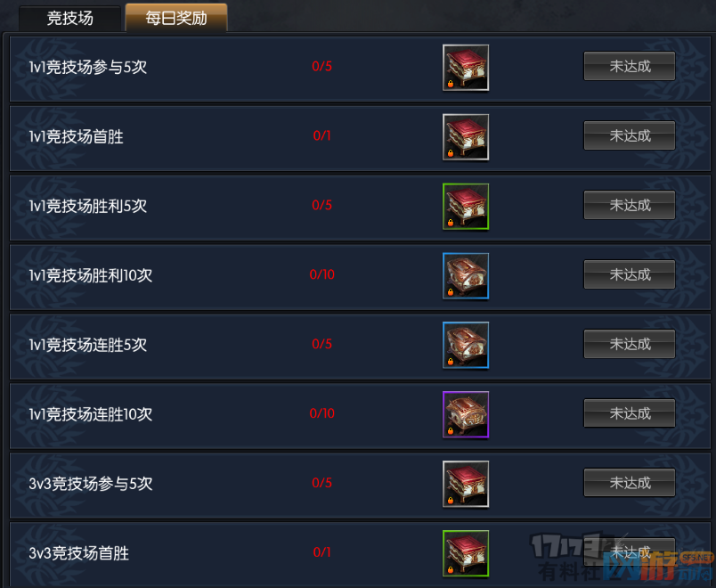Screen dimensions: 716x588
Task: Click the red chest for 1v1竞技场参与5次
Action: click(466, 68)
